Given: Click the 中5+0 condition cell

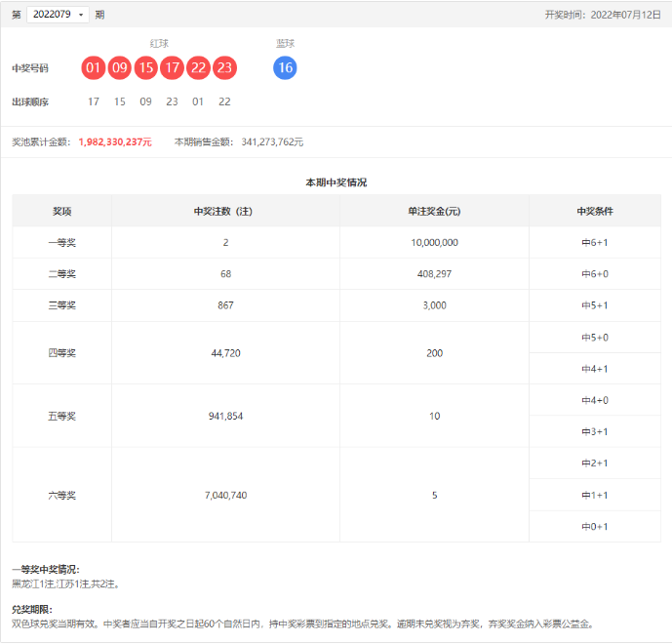Looking at the screenshot, I should tap(595, 338).
